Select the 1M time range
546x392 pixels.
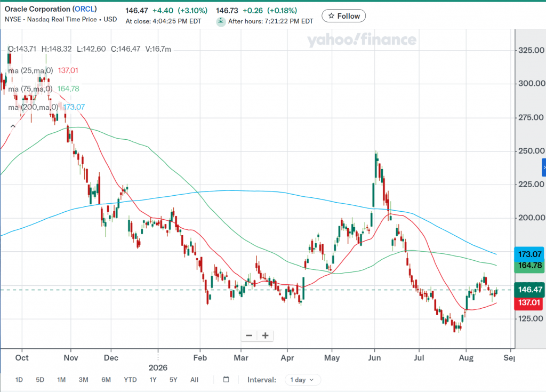61,380
